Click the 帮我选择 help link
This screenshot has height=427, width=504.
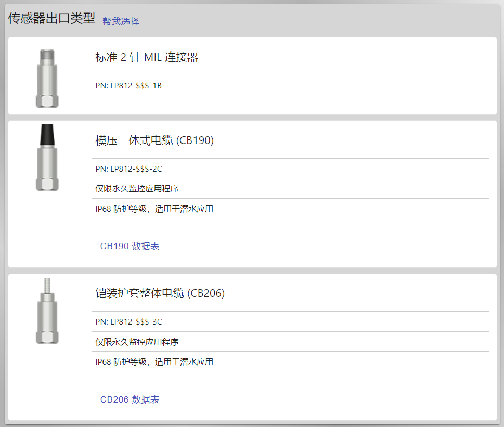pos(121,21)
